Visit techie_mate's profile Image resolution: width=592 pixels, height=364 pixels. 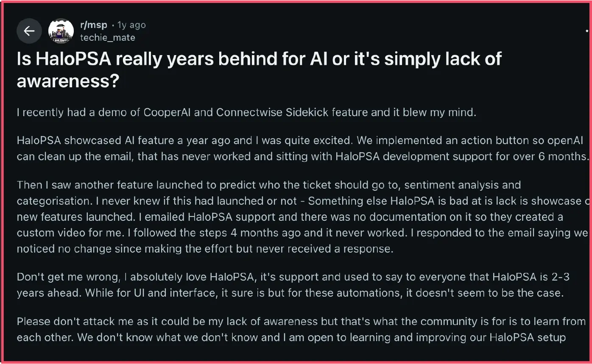pyautogui.click(x=108, y=37)
